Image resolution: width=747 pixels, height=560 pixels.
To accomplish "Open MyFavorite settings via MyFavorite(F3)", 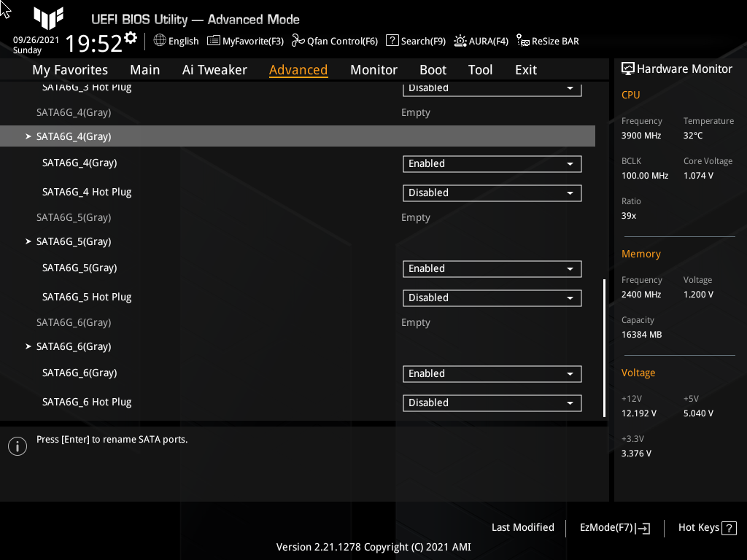I will 245,41.
